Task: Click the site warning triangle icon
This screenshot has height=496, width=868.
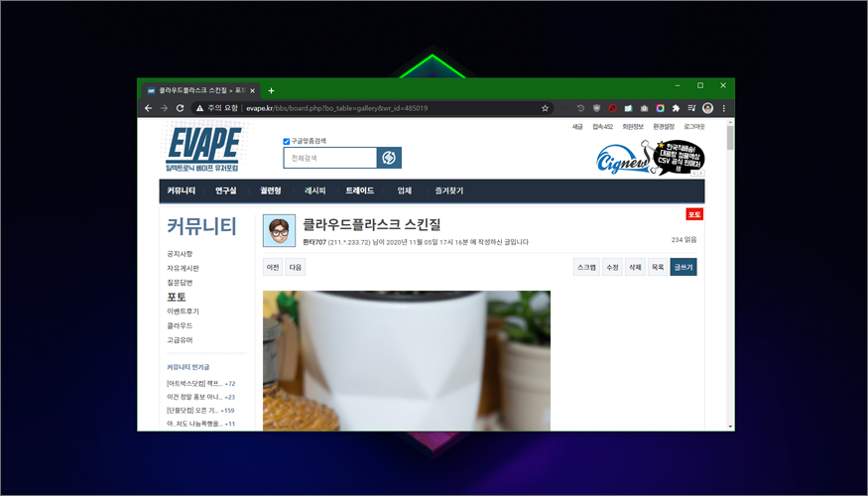Action: [x=199, y=108]
